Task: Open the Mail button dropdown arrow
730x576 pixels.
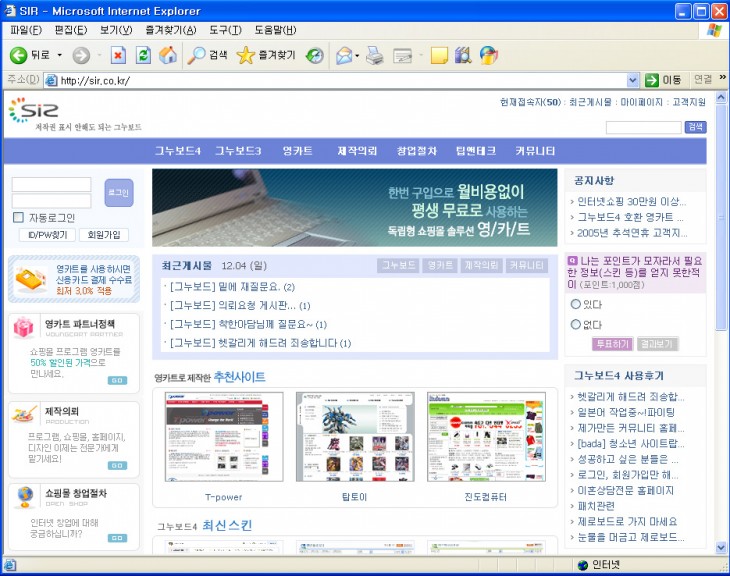Action: pyautogui.click(x=357, y=55)
